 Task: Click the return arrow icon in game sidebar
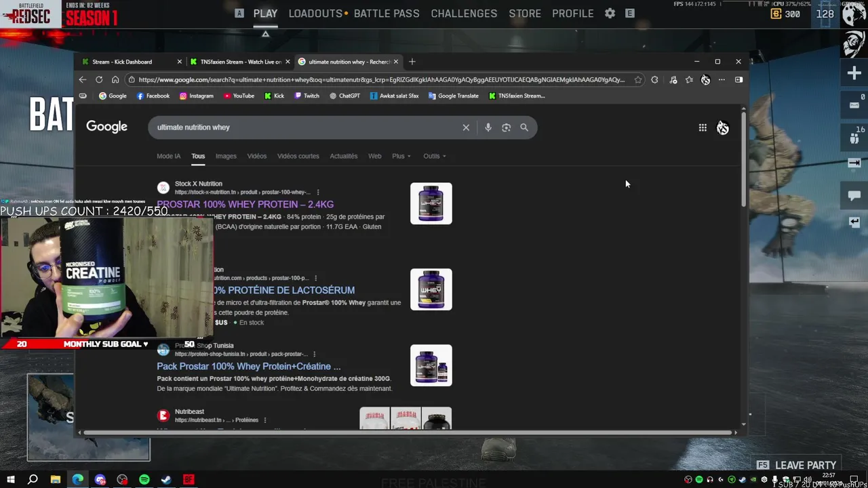pyautogui.click(x=854, y=222)
